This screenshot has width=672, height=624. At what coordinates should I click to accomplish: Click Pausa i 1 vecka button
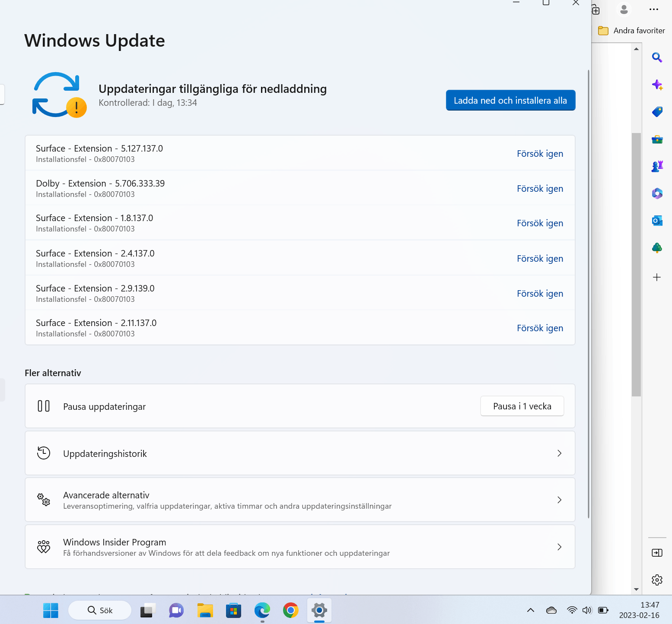(x=522, y=406)
